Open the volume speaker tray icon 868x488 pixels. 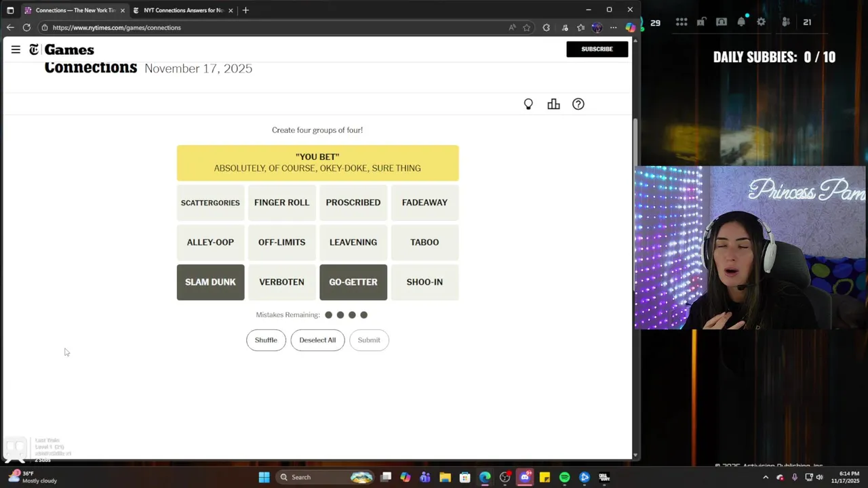pos(819,477)
